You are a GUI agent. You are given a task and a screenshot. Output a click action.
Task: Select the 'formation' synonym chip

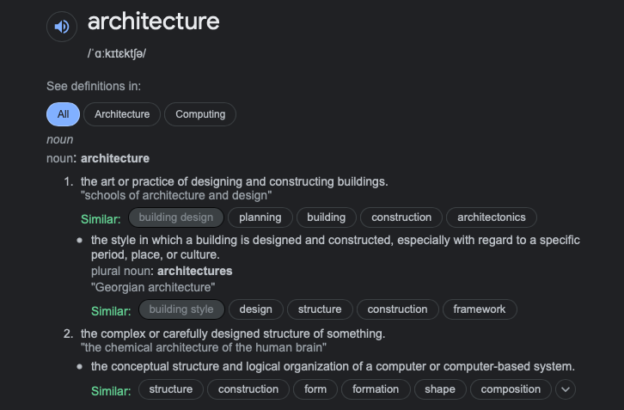click(376, 389)
